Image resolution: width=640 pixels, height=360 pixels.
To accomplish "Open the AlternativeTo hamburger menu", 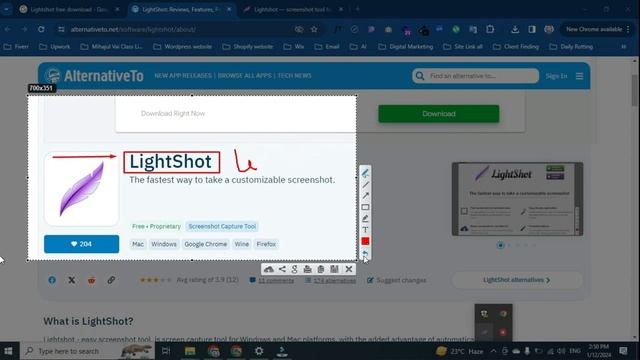I will pyautogui.click(x=579, y=76).
